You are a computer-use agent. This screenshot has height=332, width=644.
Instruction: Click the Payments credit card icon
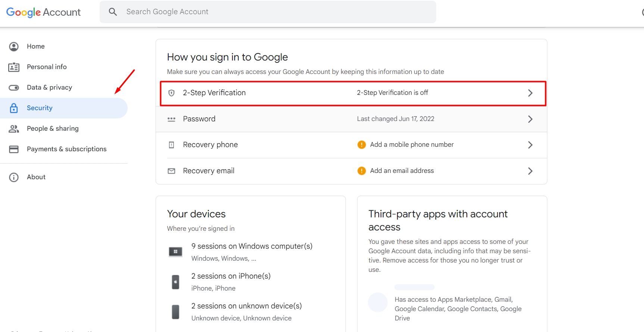click(14, 149)
